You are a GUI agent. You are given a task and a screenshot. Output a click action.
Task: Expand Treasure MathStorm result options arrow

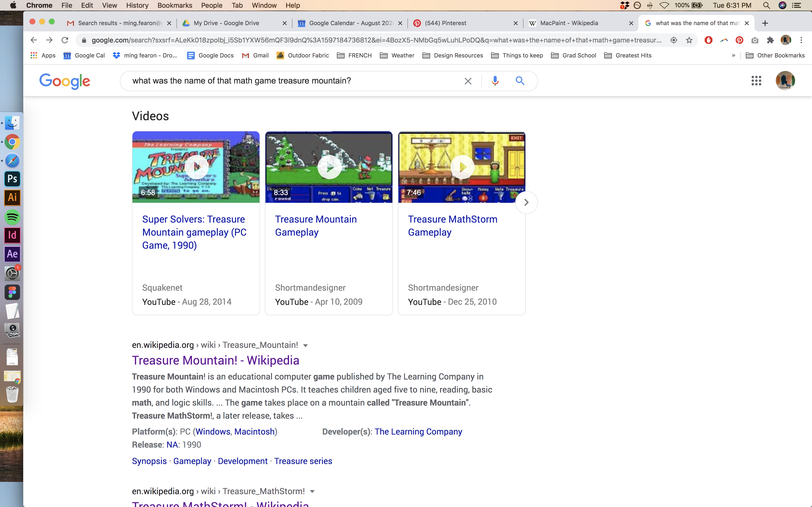click(x=312, y=492)
